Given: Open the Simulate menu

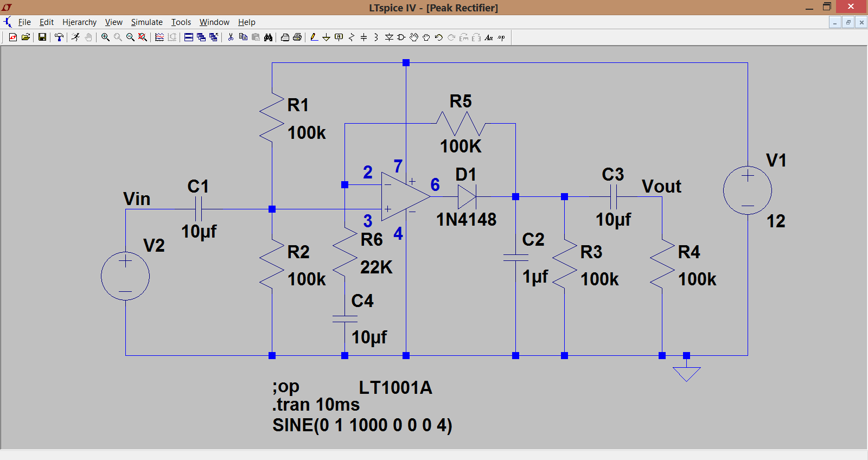Looking at the screenshot, I should click(x=147, y=22).
